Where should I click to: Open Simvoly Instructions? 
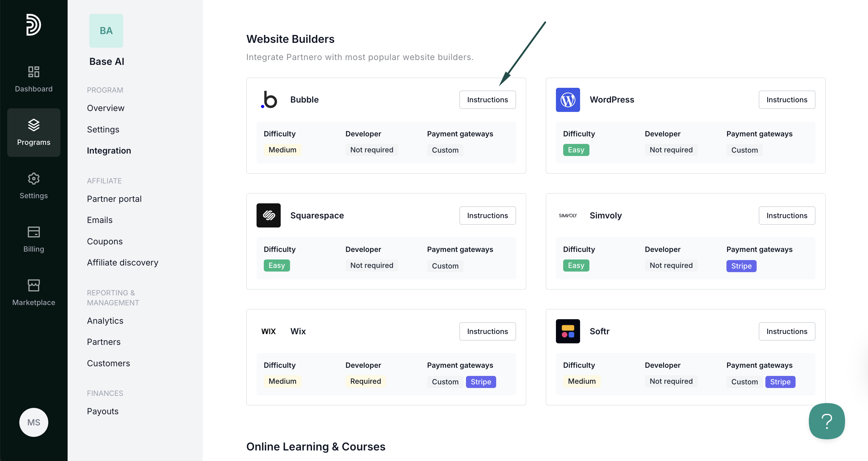[787, 215]
